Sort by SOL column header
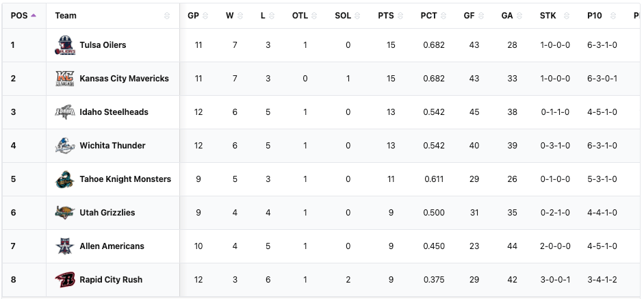Viewport: 644px width, 299px height. click(343, 15)
